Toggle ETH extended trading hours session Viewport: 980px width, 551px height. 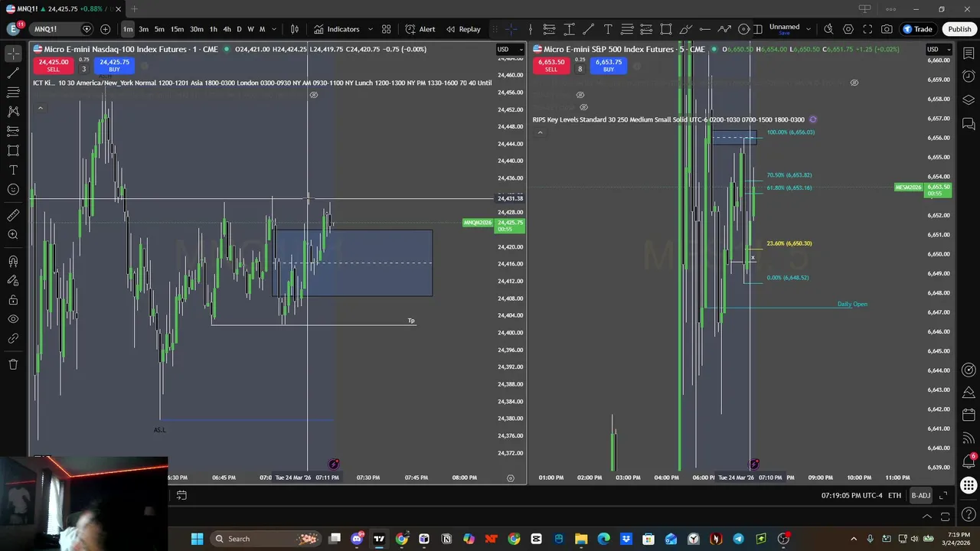point(894,496)
